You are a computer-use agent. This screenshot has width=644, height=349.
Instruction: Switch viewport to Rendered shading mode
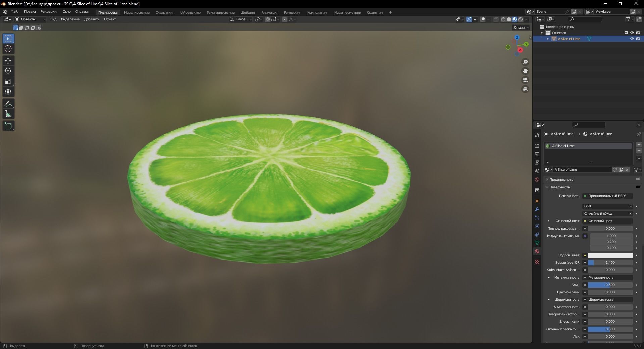pyautogui.click(x=521, y=19)
